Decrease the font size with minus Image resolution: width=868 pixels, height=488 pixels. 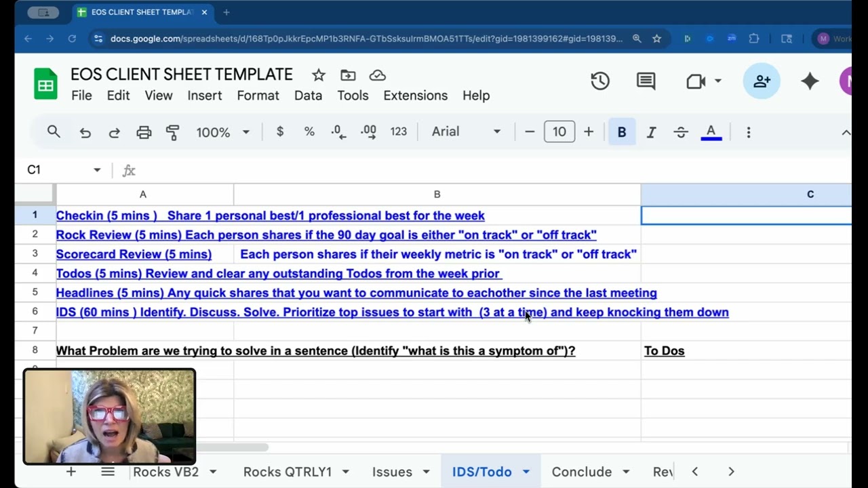[530, 132]
